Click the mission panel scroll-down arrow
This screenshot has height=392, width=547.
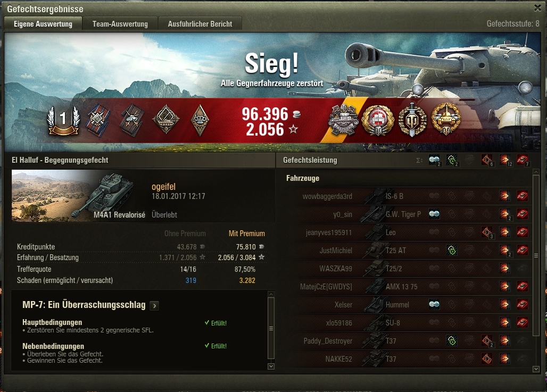tap(271, 366)
